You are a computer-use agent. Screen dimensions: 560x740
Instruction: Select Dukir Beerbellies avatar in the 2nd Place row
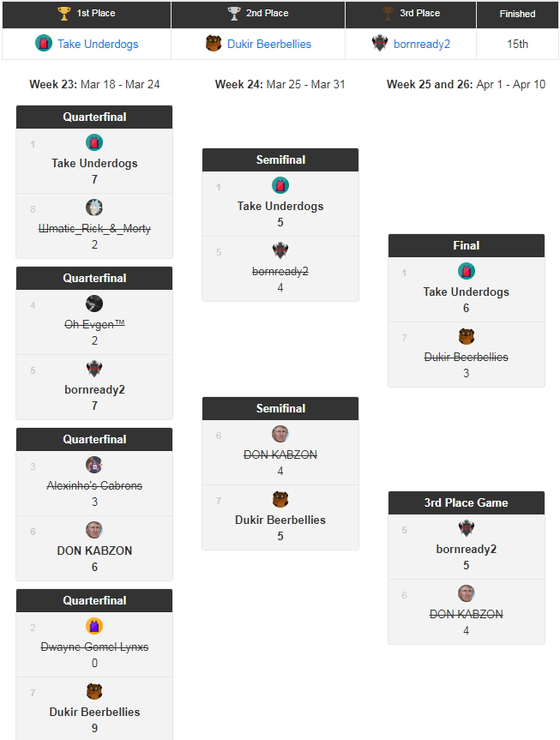(214, 44)
